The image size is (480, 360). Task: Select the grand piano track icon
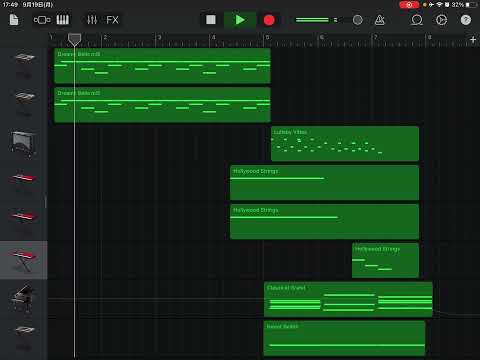click(x=23, y=298)
